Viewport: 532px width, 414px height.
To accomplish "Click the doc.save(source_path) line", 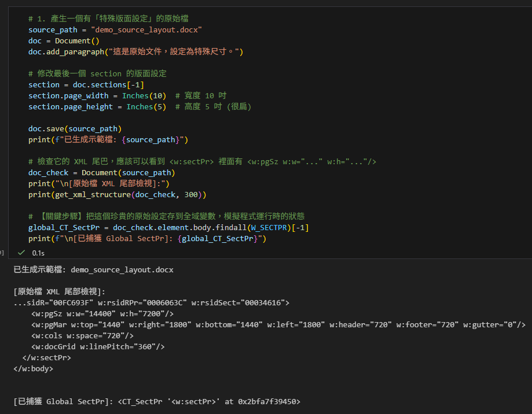I will coord(75,128).
